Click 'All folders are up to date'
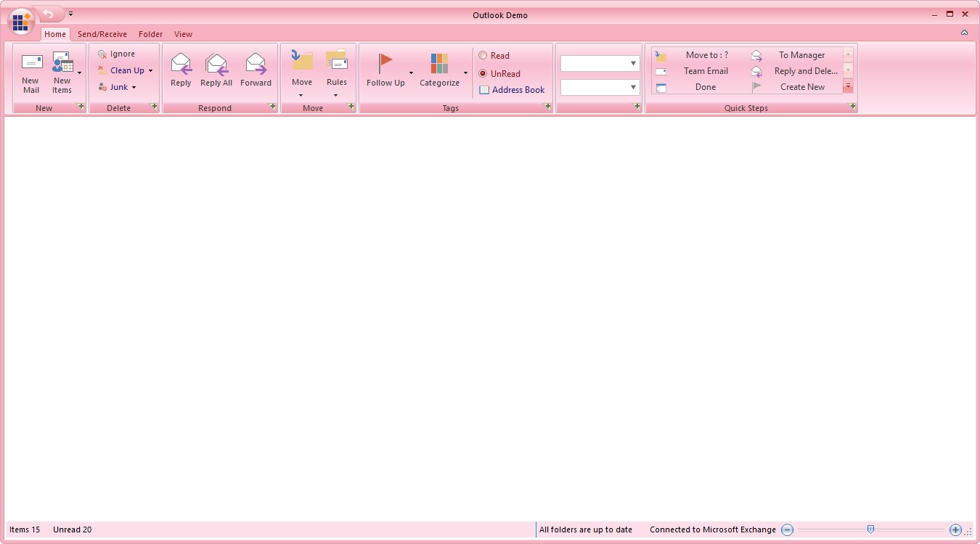 tap(586, 529)
